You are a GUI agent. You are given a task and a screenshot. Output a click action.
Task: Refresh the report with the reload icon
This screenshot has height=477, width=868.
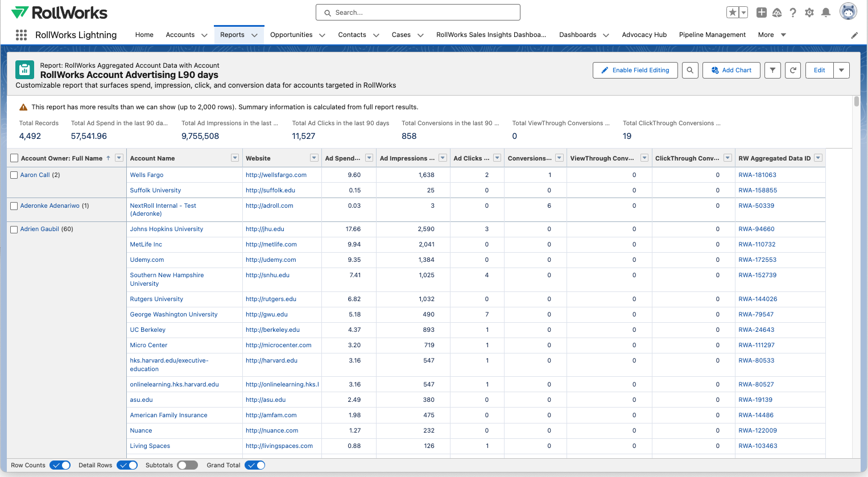coord(793,70)
